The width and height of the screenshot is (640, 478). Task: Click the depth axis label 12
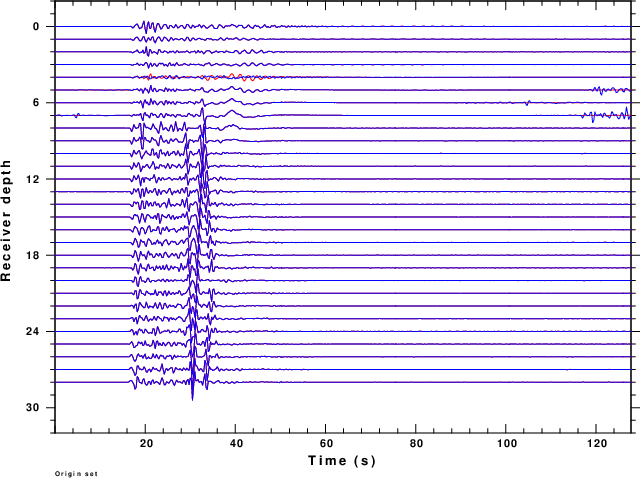33,179
